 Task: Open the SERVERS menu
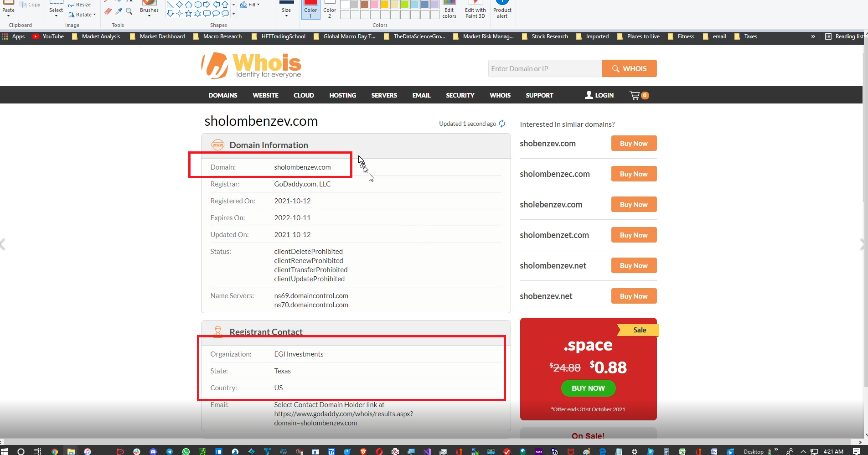point(384,95)
